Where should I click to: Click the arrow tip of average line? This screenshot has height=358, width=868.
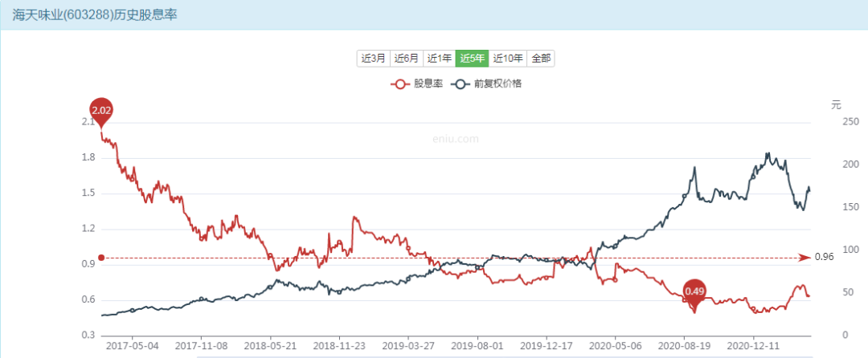coord(807,258)
